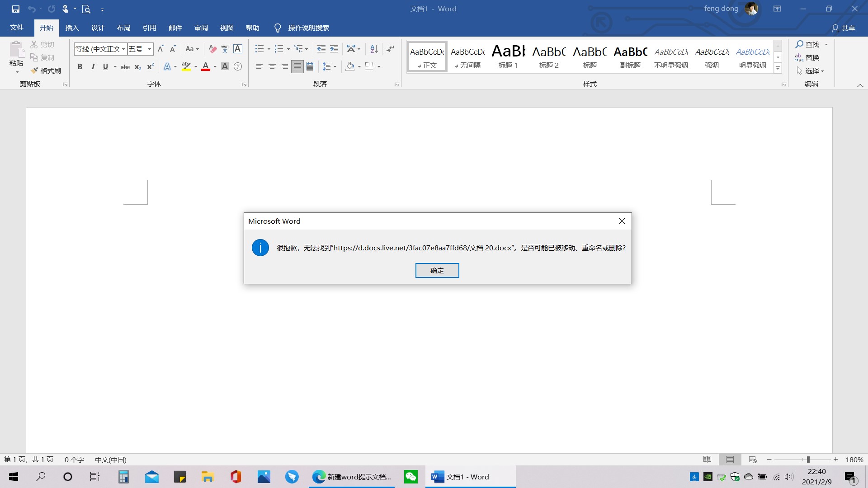Click the Web Layout view icon in status bar

click(x=753, y=460)
